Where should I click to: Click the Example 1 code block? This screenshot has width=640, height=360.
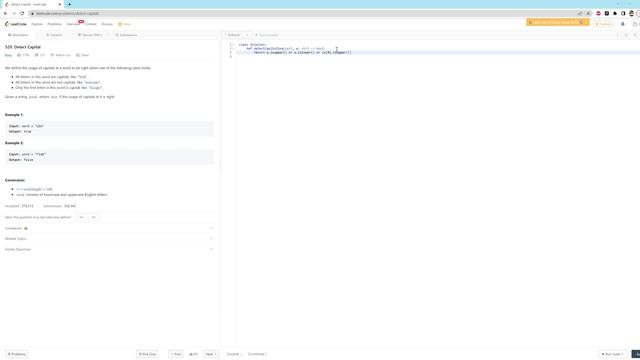pos(109,129)
